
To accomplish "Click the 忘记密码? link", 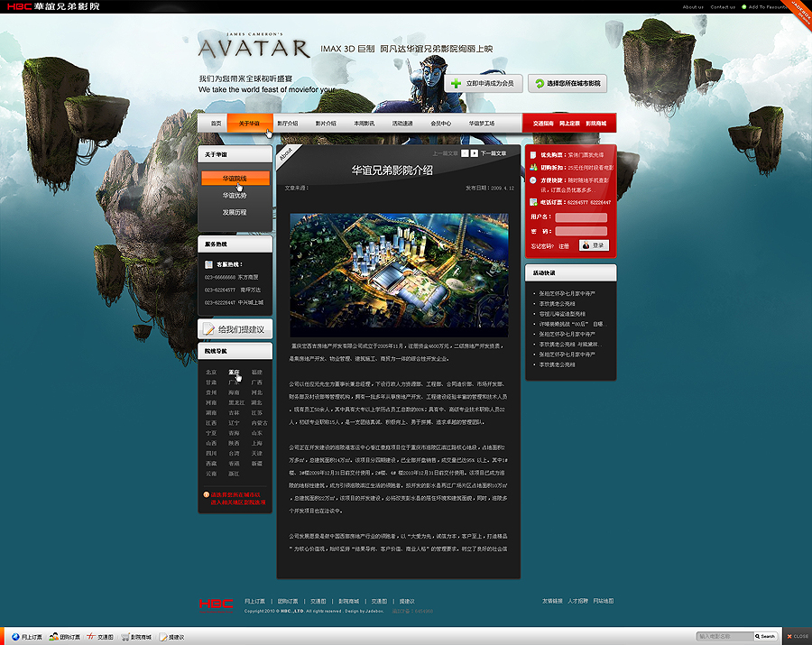I will pos(542,246).
